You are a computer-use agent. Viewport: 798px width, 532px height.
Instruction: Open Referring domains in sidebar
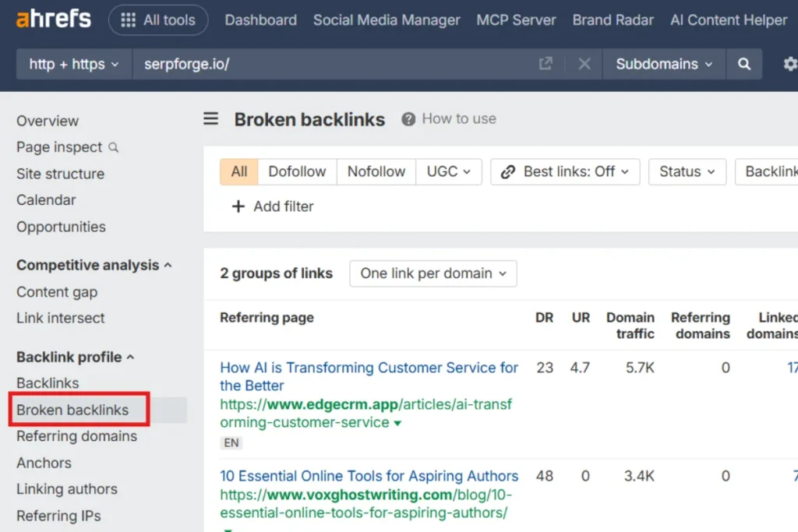pyautogui.click(x=76, y=436)
